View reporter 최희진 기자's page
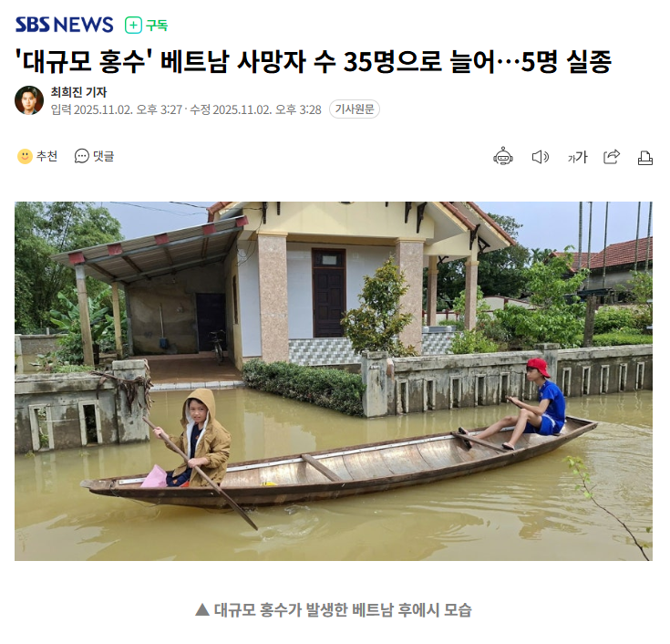 point(78,92)
